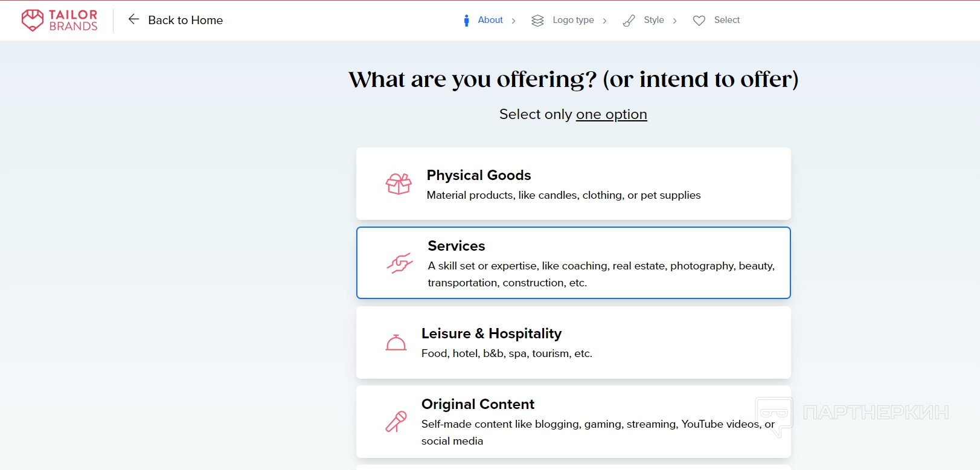Pick the Leisure & Hospitality option
Image resolution: width=980 pixels, height=470 pixels.
[573, 343]
